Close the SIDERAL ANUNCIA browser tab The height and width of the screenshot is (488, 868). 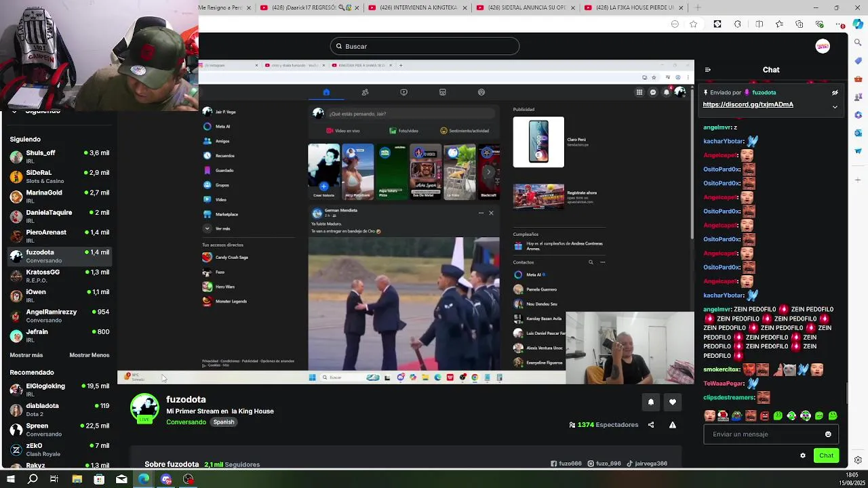(573, 7)
